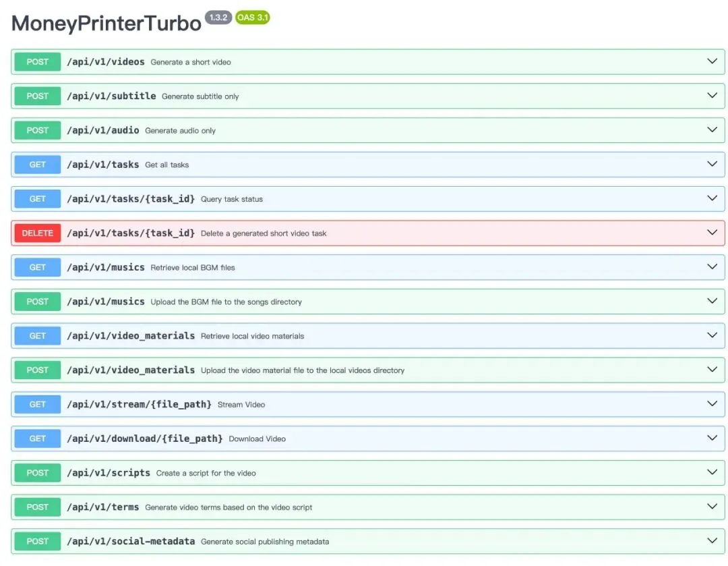Click the MoneyPrinterTurbo title
Image resolution: width=728 pixels, height=566 pixels.
pos(107,23)
